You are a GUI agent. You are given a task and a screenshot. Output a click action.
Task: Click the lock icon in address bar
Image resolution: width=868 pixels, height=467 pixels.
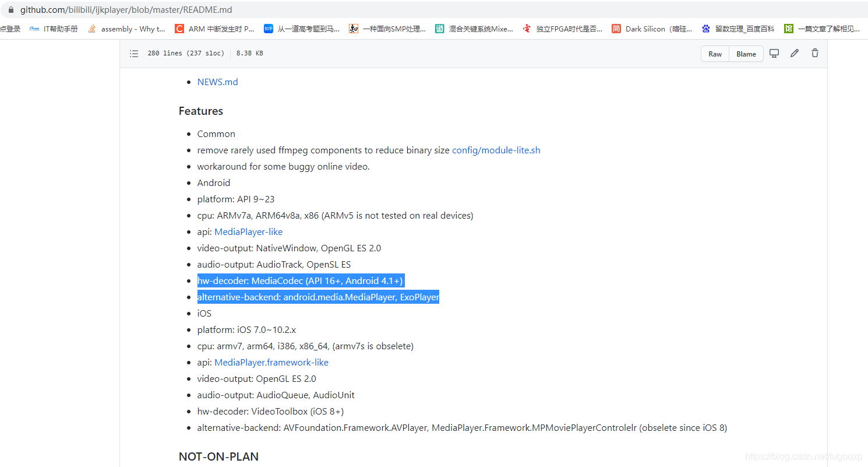coord(10,10)
